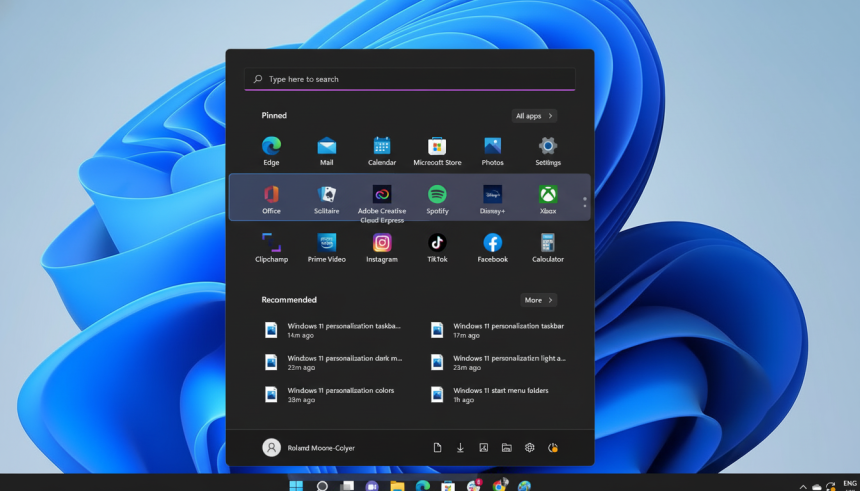Screen dimensions: 860x491
Task: Open Pictures folder icon in Start footer
Action: pyautogui.click(x=483, y=448)
